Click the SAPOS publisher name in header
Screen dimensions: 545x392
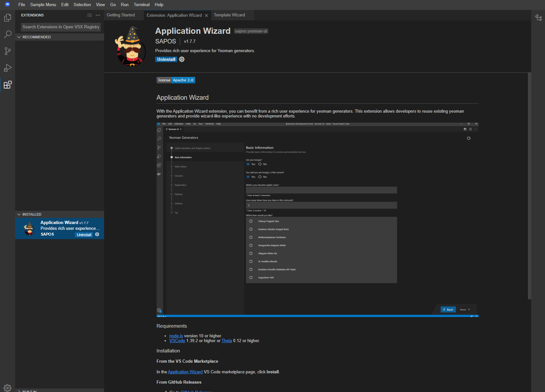(166, 41)
